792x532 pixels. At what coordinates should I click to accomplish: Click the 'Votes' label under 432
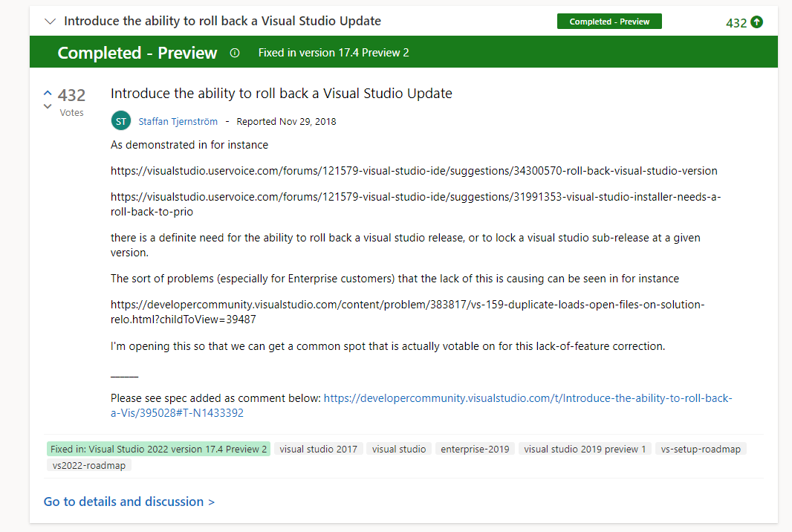pyautogui.click(x=72, y=113)
